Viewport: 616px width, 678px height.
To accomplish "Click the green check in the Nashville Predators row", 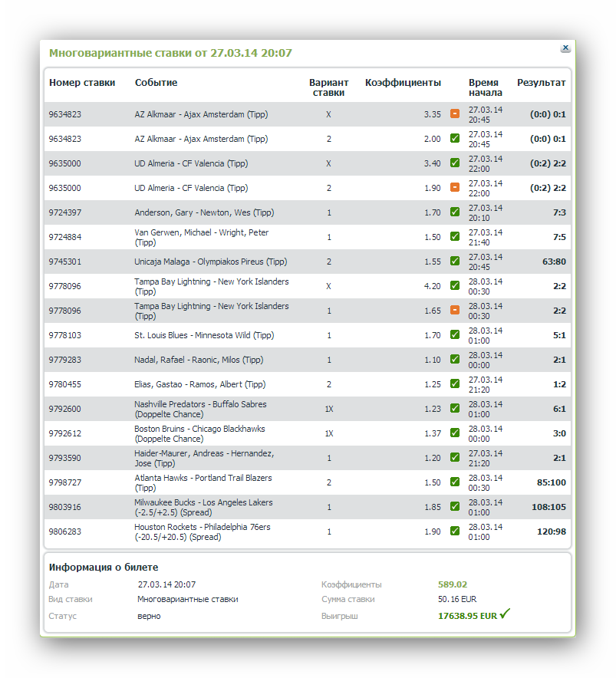I will tap(455, 408).
